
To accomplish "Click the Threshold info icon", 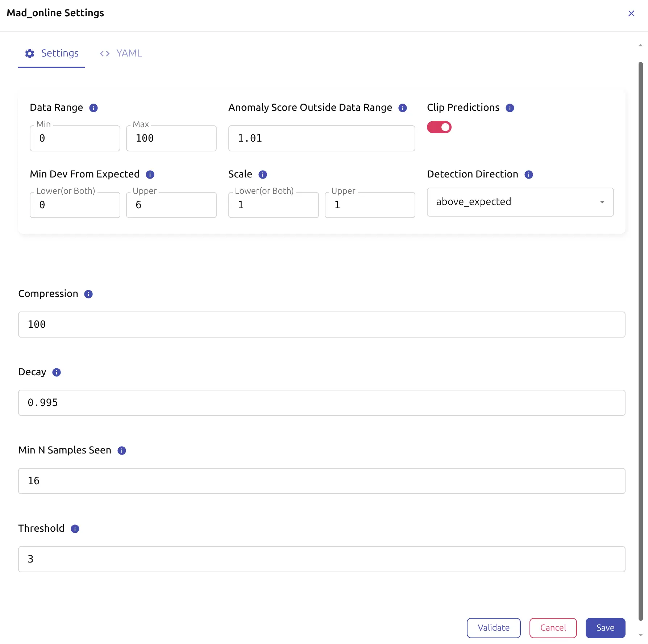I will tap(75, 529).
